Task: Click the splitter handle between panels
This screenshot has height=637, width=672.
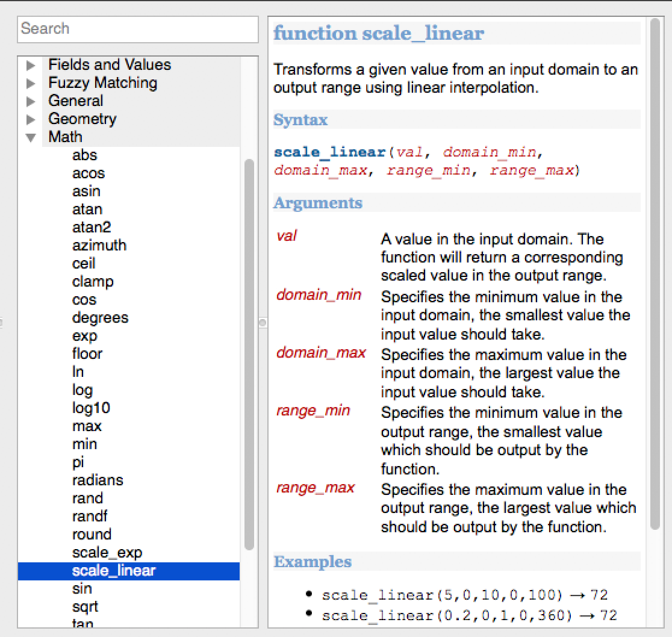Action: pos(262,323)
